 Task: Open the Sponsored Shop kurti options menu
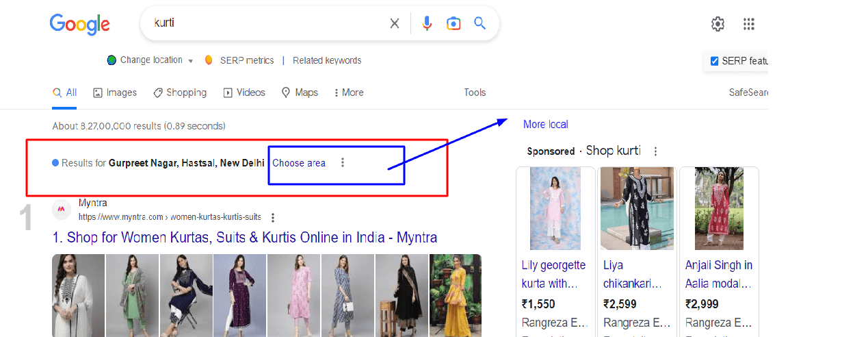(x=655, y=151)
